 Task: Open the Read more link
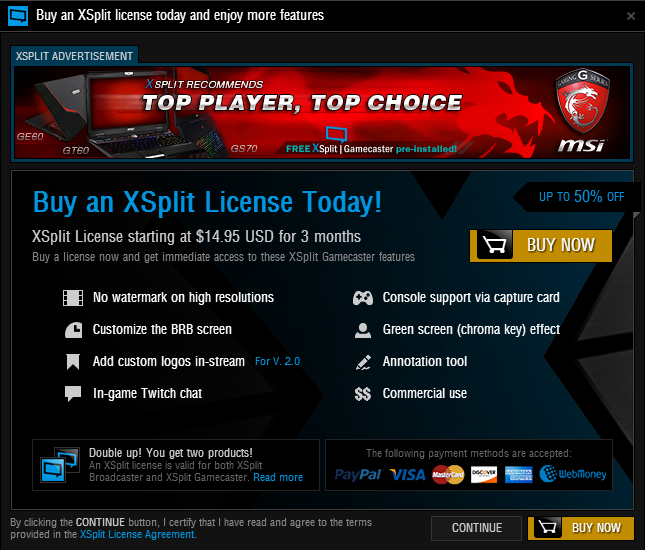click(278, 477)
